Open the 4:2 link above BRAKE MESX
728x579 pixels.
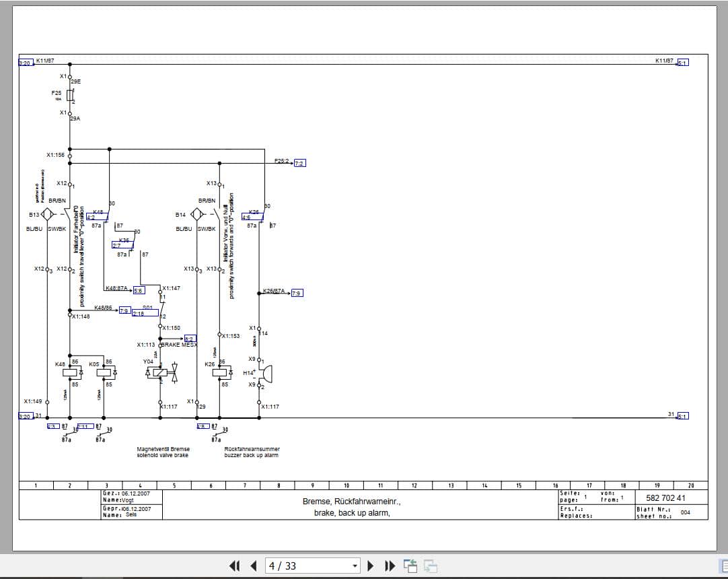190,338
